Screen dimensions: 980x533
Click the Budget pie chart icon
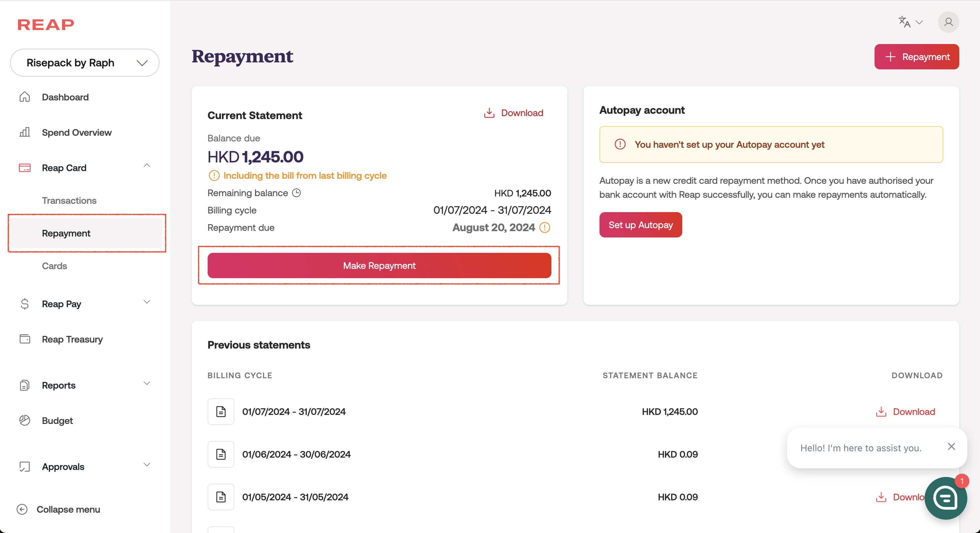point(25,421)
